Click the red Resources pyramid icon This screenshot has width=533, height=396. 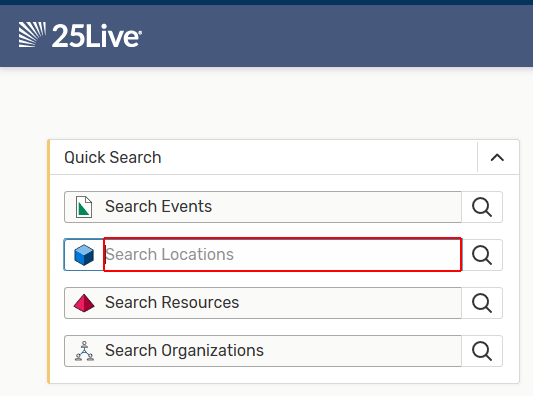click(x=84, y=303)
